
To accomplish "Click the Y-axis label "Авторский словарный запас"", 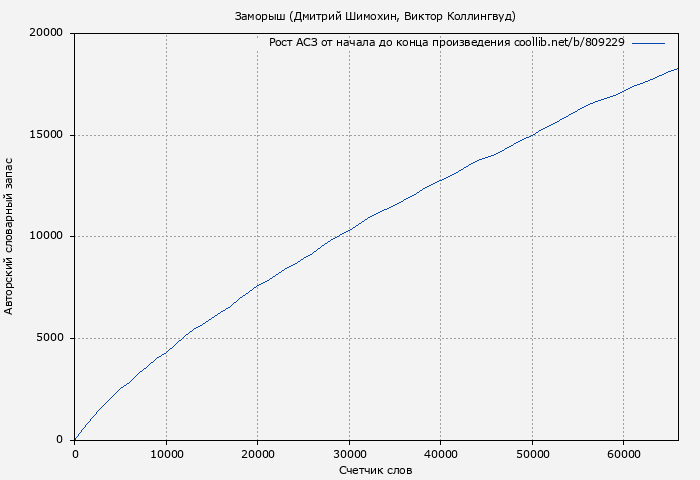I will click(10, 236).
